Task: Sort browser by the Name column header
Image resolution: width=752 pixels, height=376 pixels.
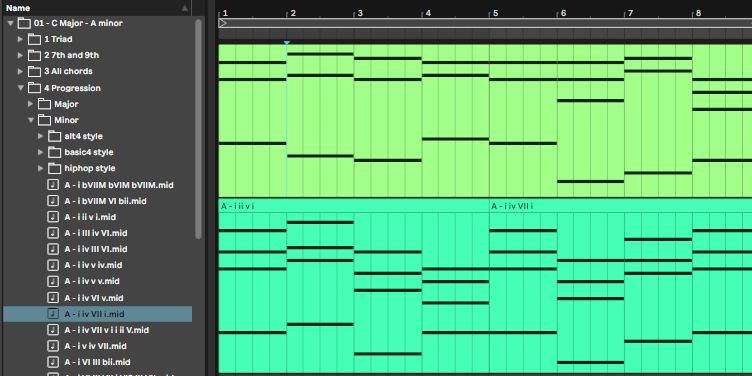Action: (97, 8)
